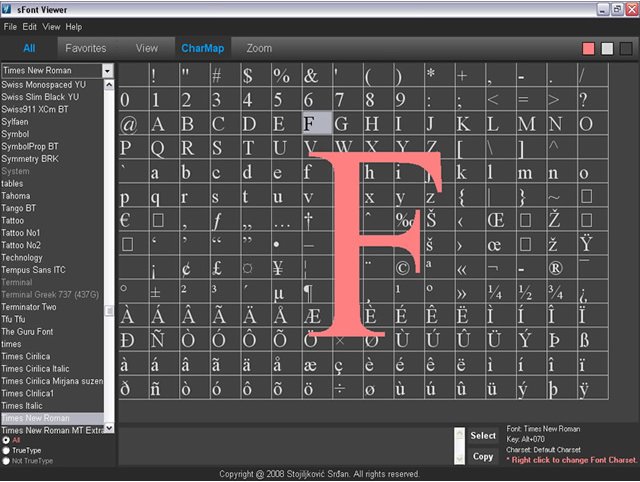The height and width of the screenshot is (482, 640).
Task: Open the Edit menu
Action: [x=29, y=27]
